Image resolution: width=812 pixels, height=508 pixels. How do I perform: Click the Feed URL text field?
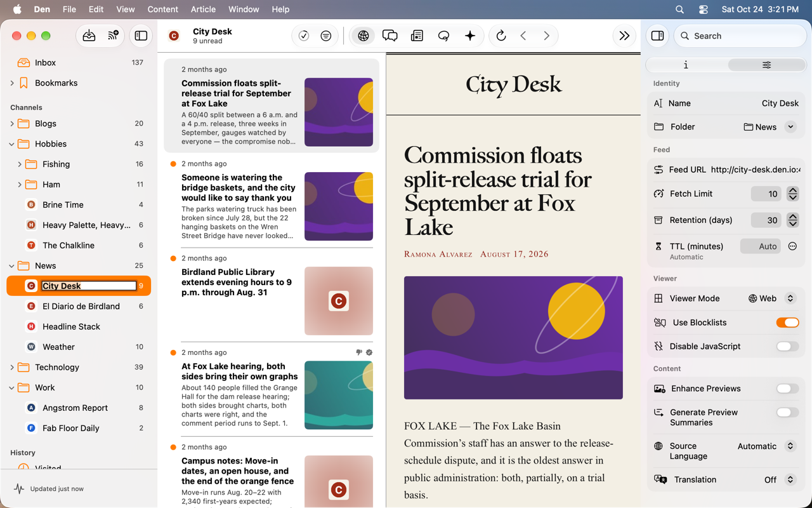point(755,170)
